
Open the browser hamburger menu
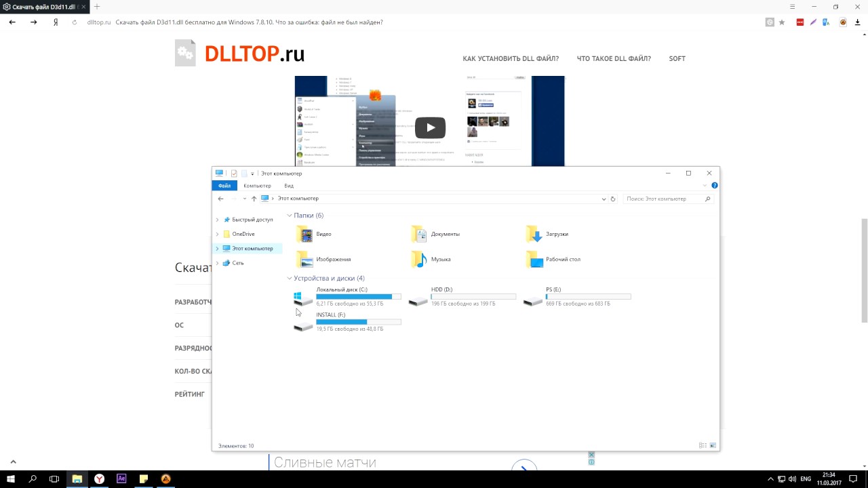(793, 7)
